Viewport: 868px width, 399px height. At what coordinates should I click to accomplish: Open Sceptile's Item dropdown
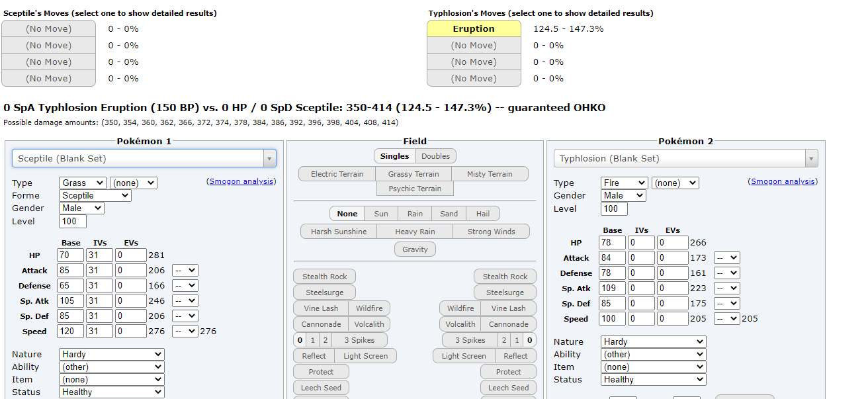(x=111, y=380)
